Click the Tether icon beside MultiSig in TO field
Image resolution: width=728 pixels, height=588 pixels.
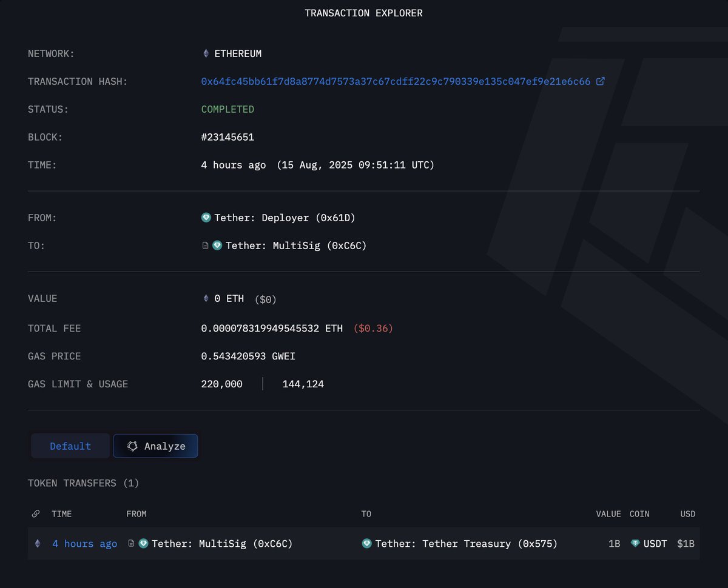(x=217, y=246)
